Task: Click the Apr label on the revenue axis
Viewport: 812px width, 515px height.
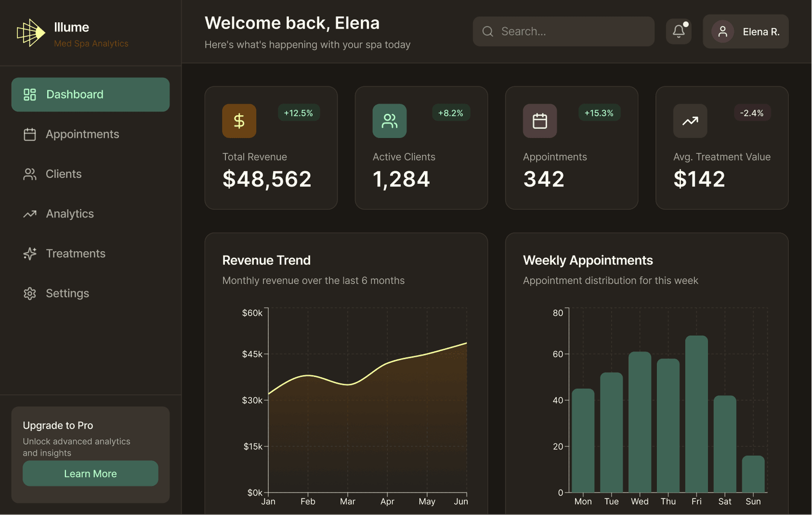Action: pos(387,501)
